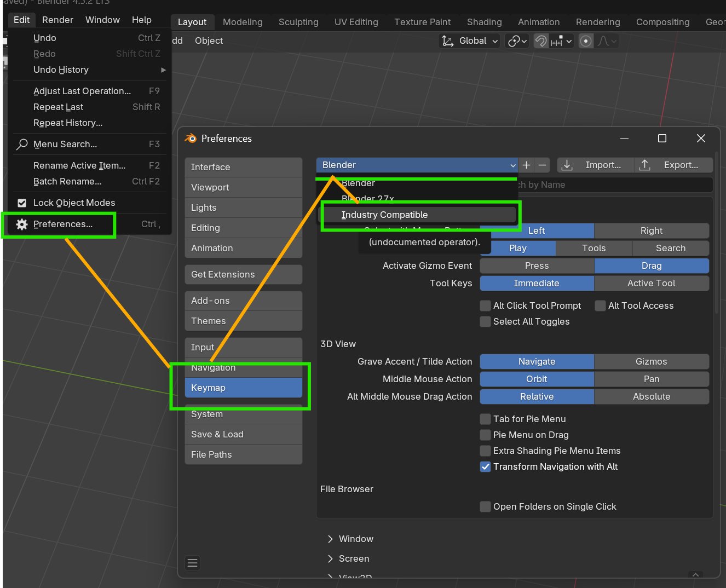Open the proportional editing falloff curve

pyautogui.click(x=607, y=41)
